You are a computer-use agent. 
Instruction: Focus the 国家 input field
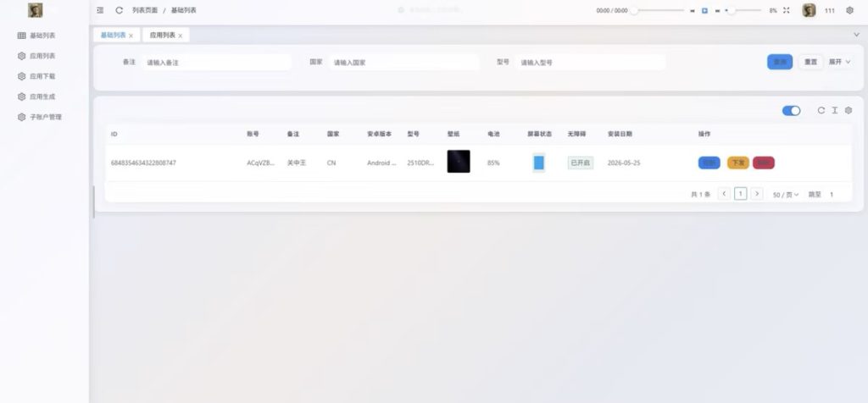click(x=403, y=63)
